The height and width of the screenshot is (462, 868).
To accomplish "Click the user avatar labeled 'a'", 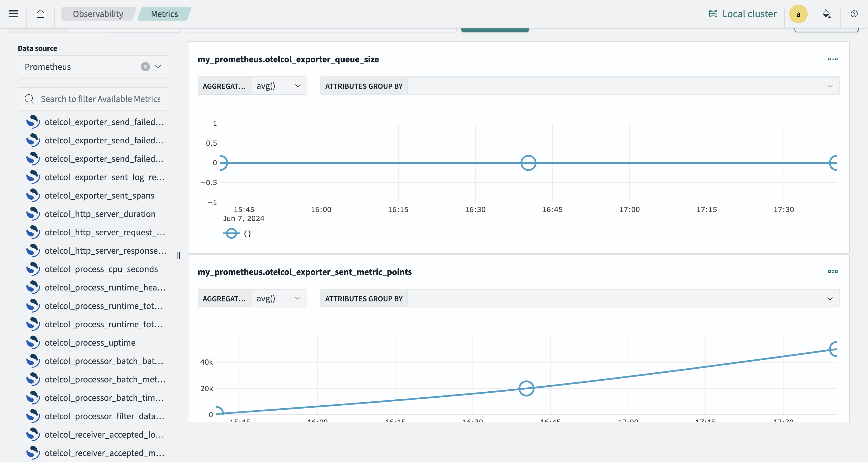I will tap(798, 14).
